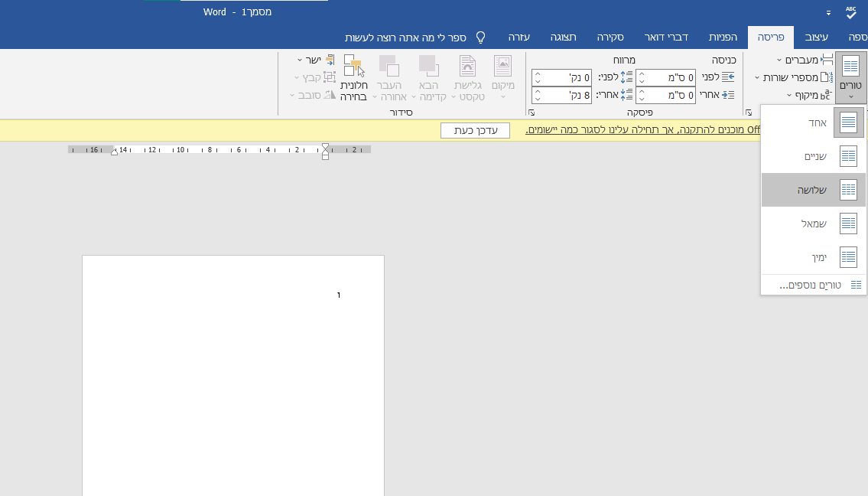
Task: Open the סובב (Rotate) dropdown
Action: pos(313,96)
